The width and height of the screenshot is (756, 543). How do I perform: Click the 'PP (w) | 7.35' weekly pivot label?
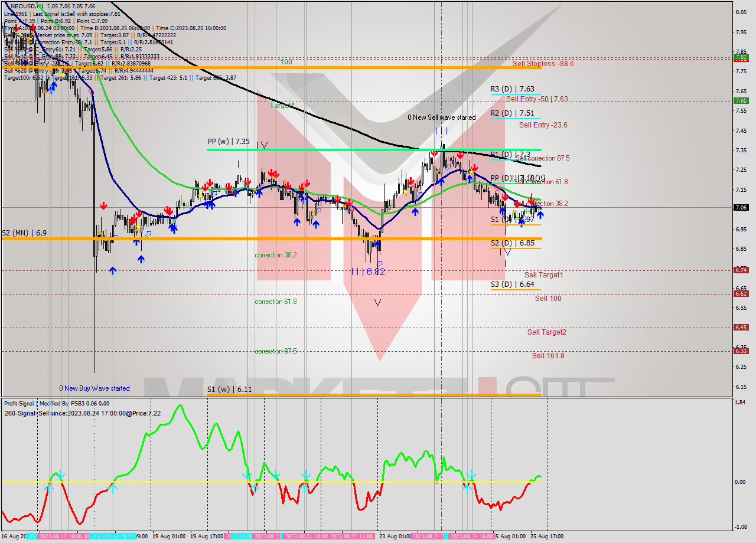229,142
